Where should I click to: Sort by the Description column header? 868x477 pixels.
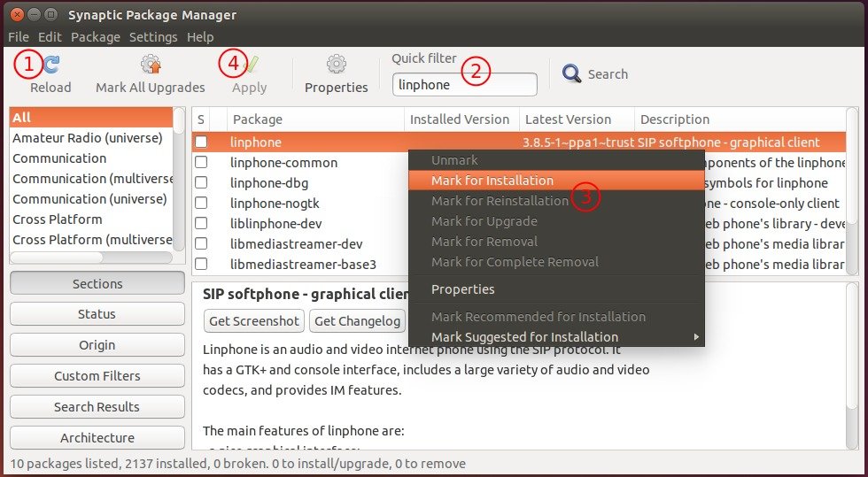click(740, 119)
